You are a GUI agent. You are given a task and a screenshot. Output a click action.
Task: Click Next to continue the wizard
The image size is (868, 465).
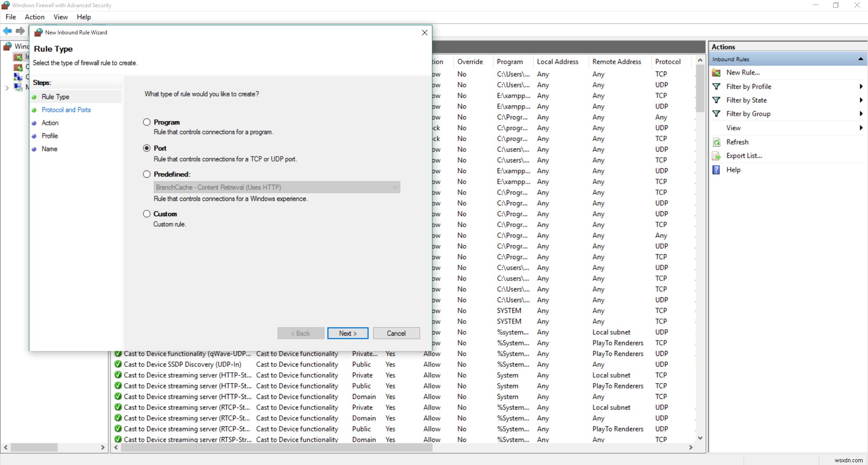click(347, 333)
